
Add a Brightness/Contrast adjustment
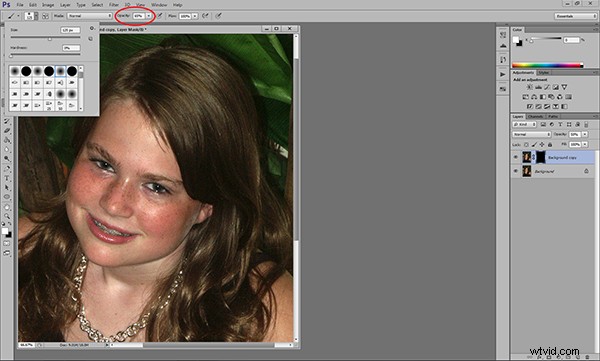530,87
